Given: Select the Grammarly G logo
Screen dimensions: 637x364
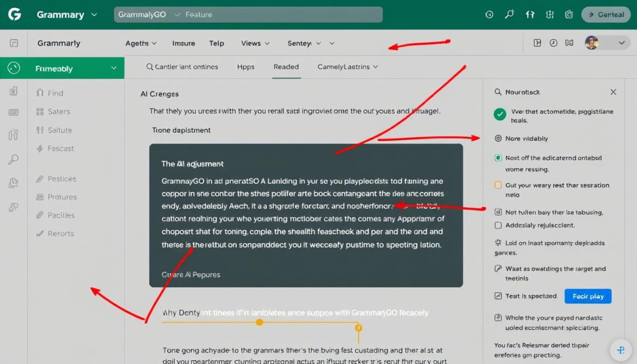Looking at the screenshot, I should [x=14, y=14].
